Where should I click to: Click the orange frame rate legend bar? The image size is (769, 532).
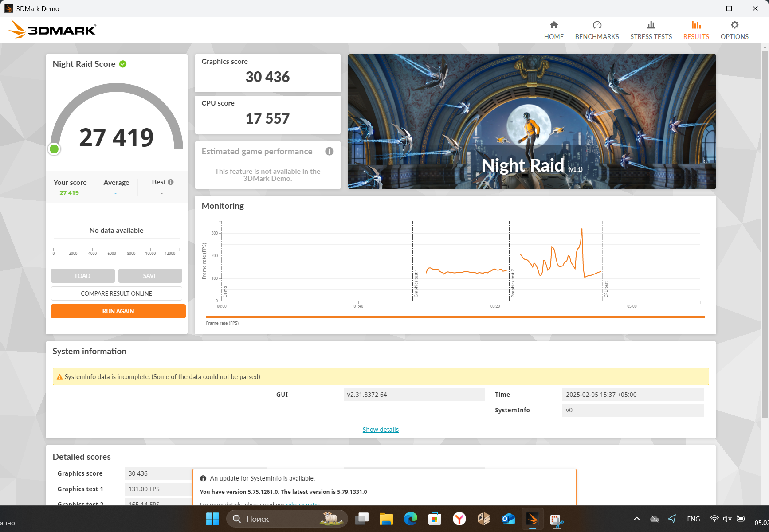tap(455, 317)
